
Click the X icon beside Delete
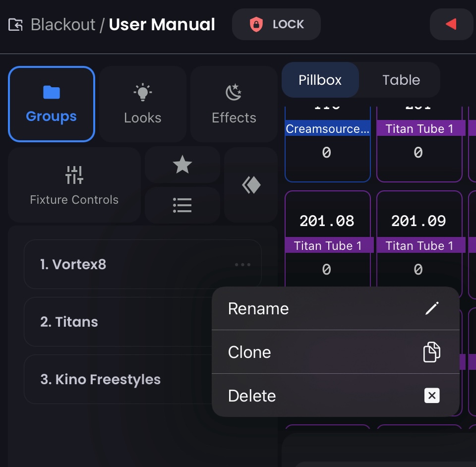click(431, 395)
